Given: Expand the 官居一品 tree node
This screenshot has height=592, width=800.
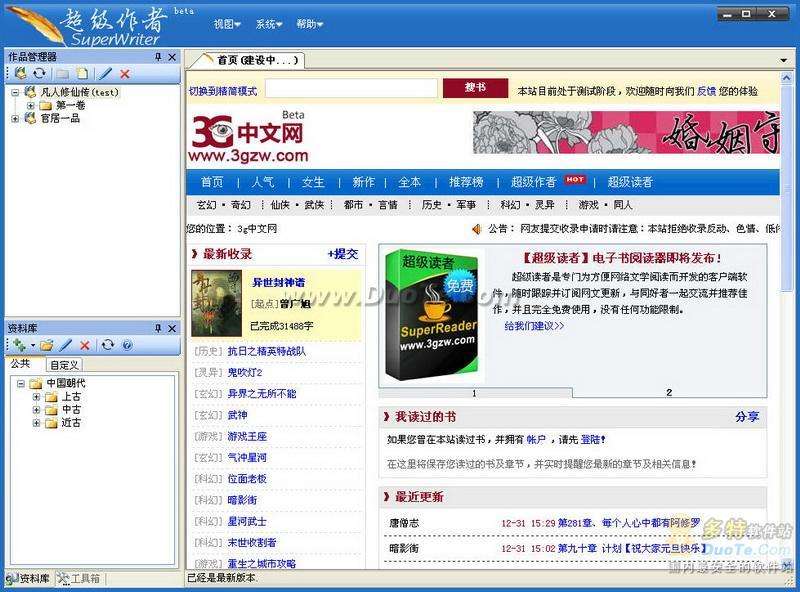Looking at the screenshot, I should point(15,118).
